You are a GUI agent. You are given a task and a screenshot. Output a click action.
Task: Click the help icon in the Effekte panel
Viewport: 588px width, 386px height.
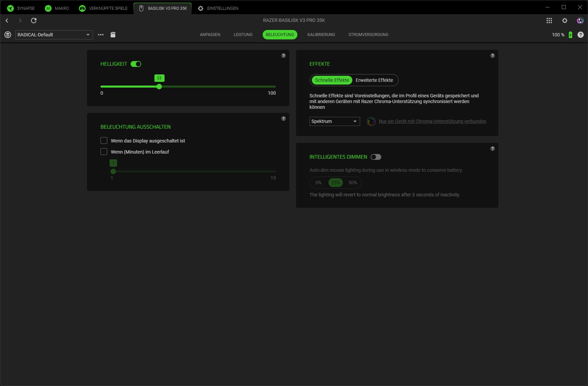coord(493,56)
